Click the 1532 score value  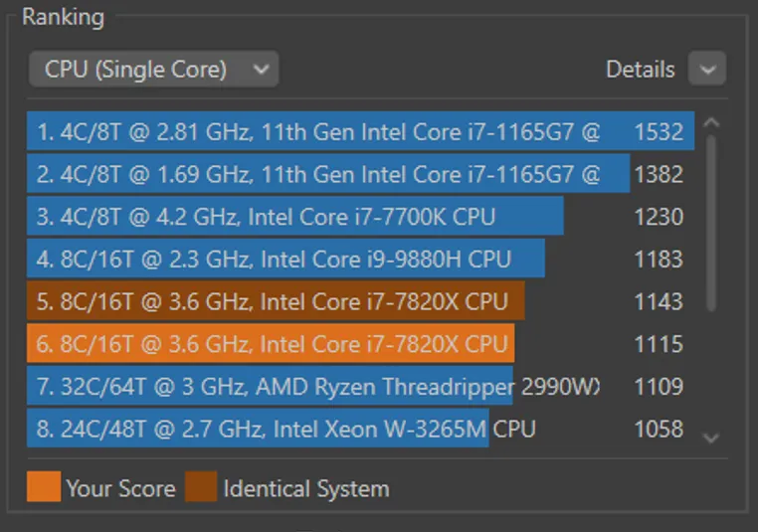point(659,132)
